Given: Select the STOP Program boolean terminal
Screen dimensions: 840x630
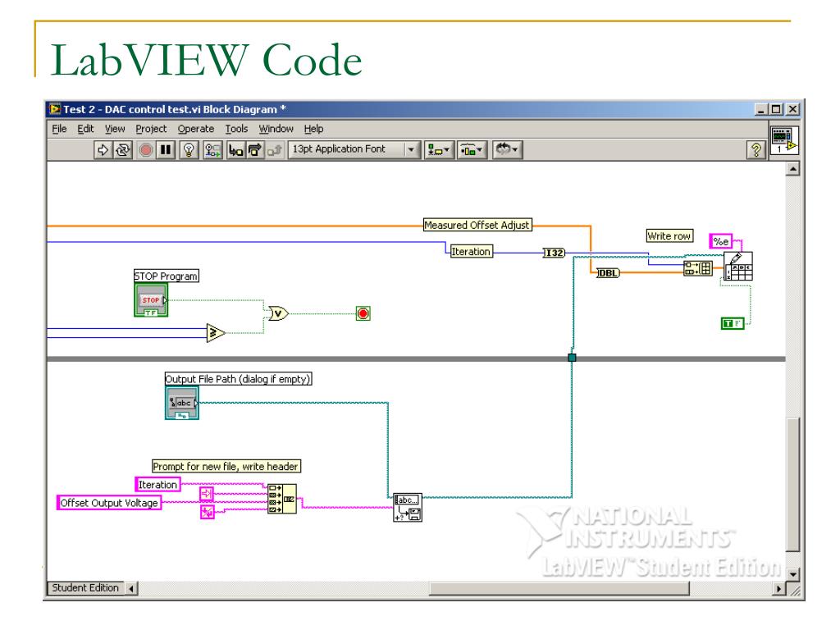Looking at the screenshot, I should [151, 300].
